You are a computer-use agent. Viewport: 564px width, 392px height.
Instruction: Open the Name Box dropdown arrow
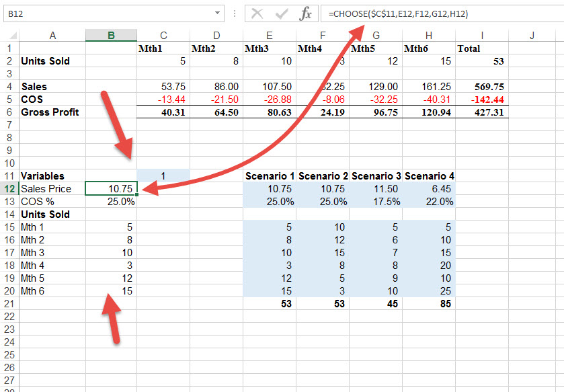[x=218, y=13]
